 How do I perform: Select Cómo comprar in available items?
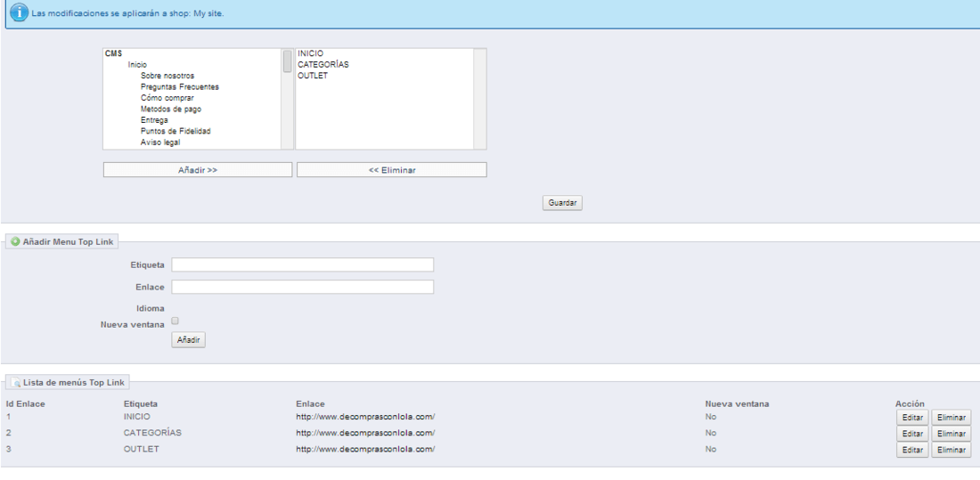pyautogui.click(x=167, y=98)
